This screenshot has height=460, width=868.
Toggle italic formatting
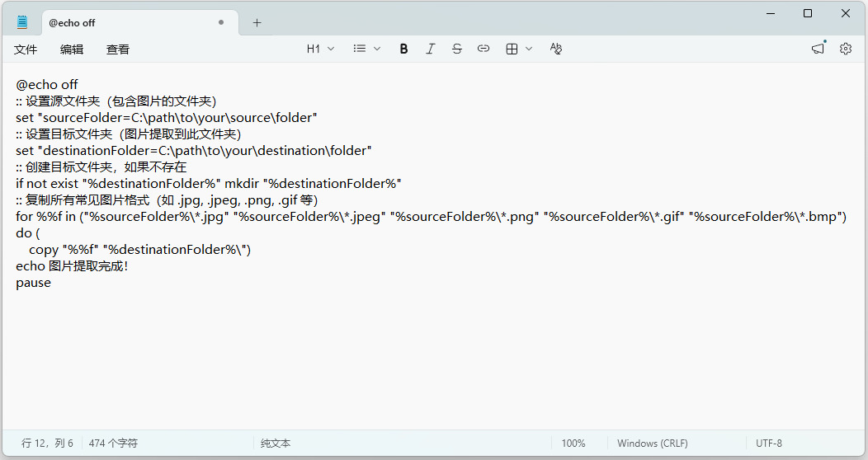[x=430, y=49]
